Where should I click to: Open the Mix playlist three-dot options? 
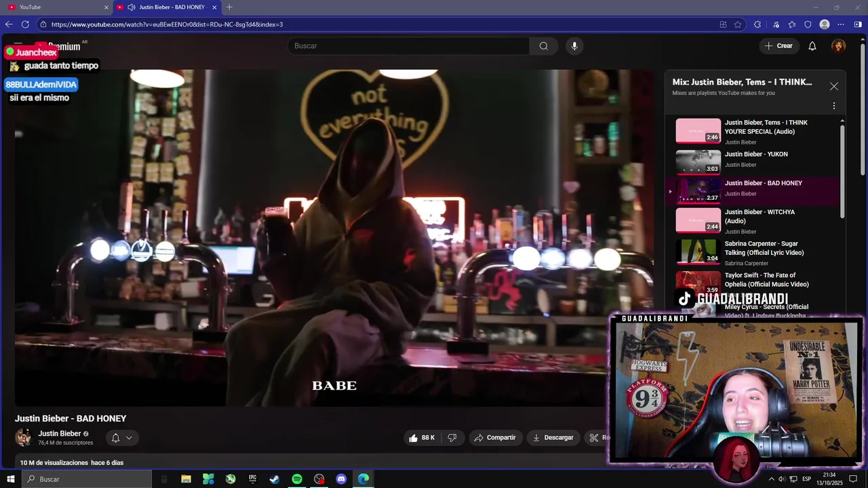pos(834,106)
